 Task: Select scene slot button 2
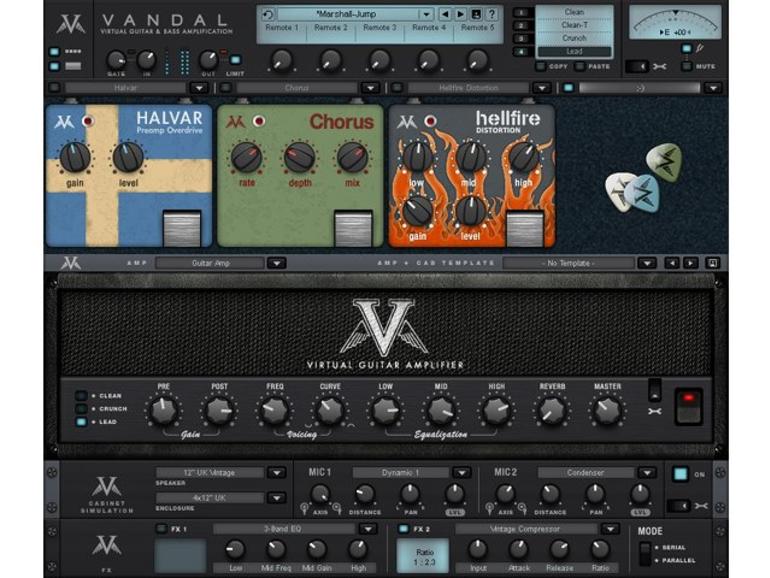pos(522,26)
